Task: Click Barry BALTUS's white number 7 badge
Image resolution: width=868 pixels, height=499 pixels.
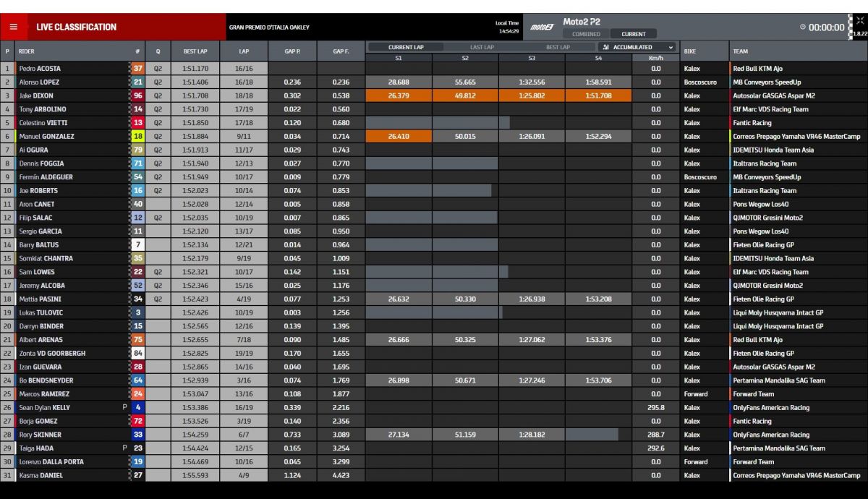Action: [138, 244]
